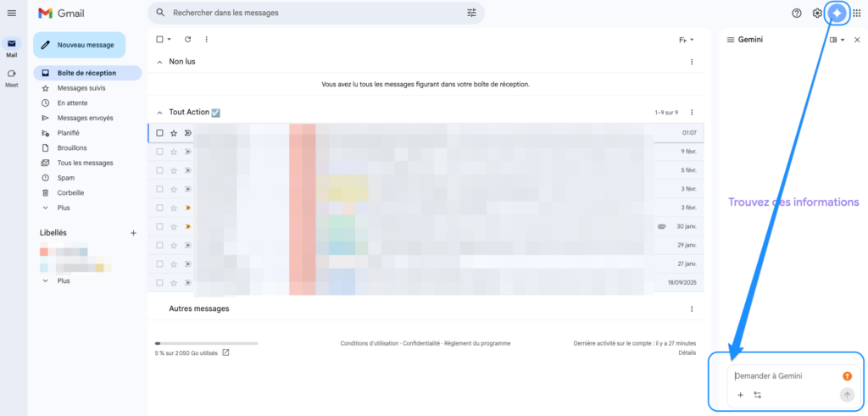Click the plus icon in Gemini prompt
The width and height of the screenshot is (868, 416).
(x=740, y=395)
